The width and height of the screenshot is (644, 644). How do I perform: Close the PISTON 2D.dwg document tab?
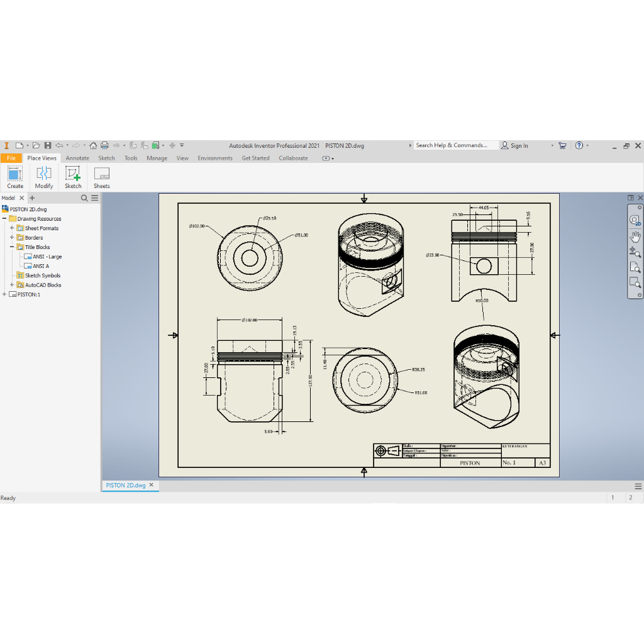coord(151,485)
